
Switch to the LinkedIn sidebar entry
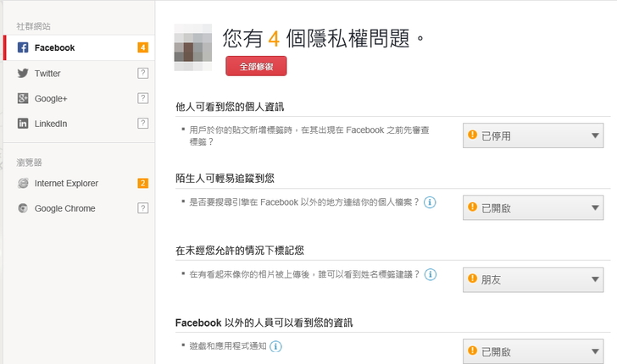click(x=51, y=124)
